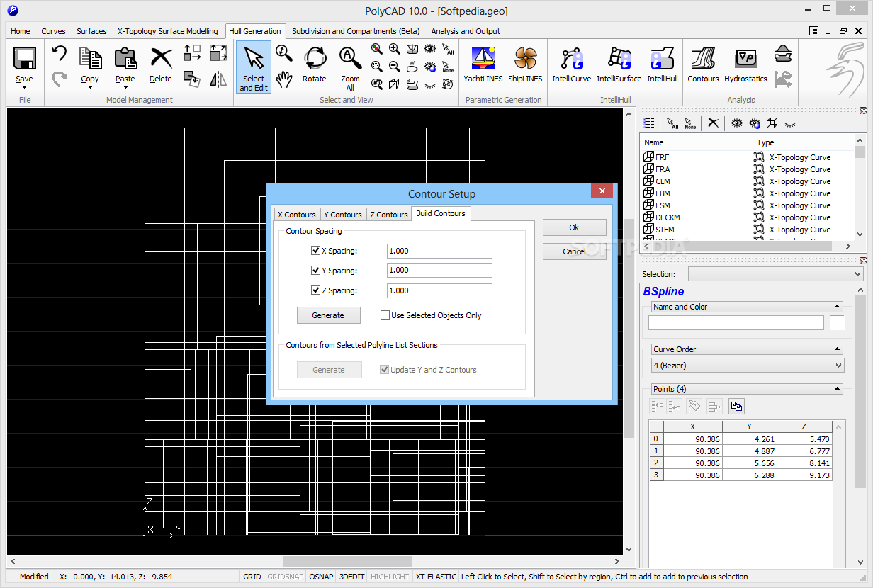Collapse the Curve Order section header

[x=838, y=349]
